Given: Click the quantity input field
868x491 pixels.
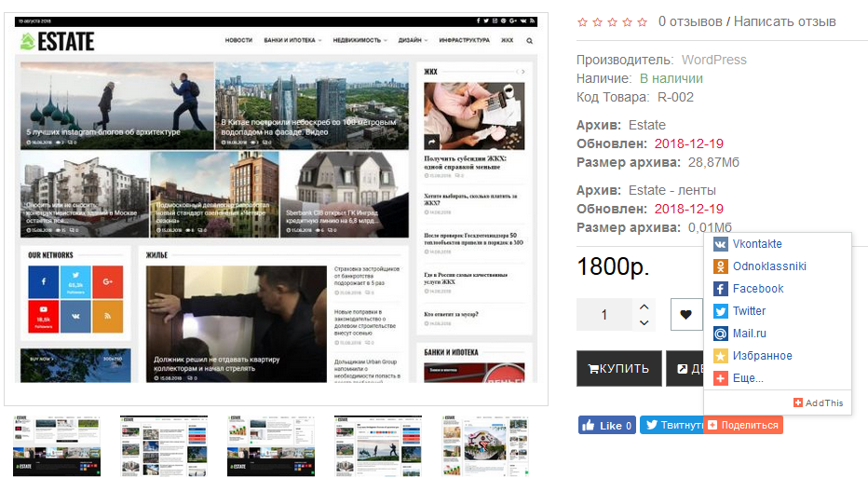Looking at the screenshot, I should click(x=604, y=315).
